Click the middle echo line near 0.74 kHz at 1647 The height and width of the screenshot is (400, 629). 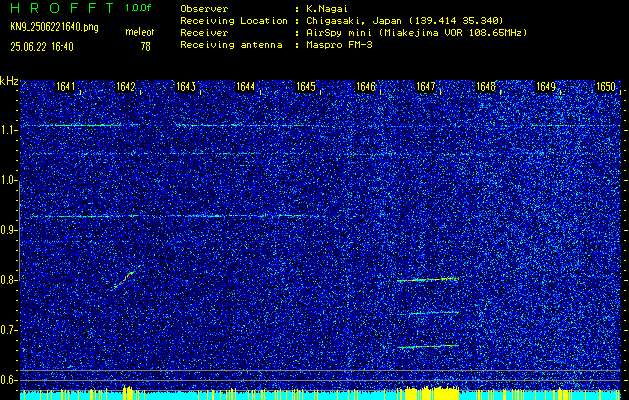pos(434,313)
